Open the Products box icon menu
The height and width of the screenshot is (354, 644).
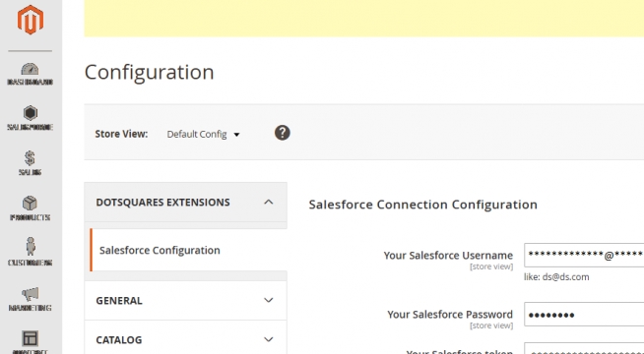(30, 208)
